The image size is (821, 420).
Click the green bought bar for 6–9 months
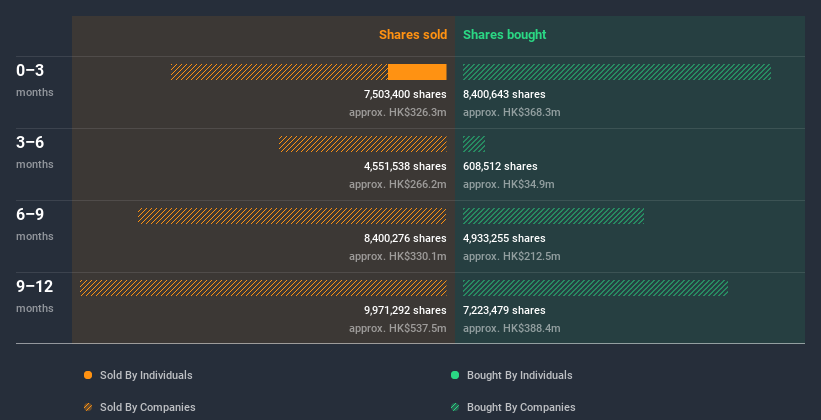[553, 216]
